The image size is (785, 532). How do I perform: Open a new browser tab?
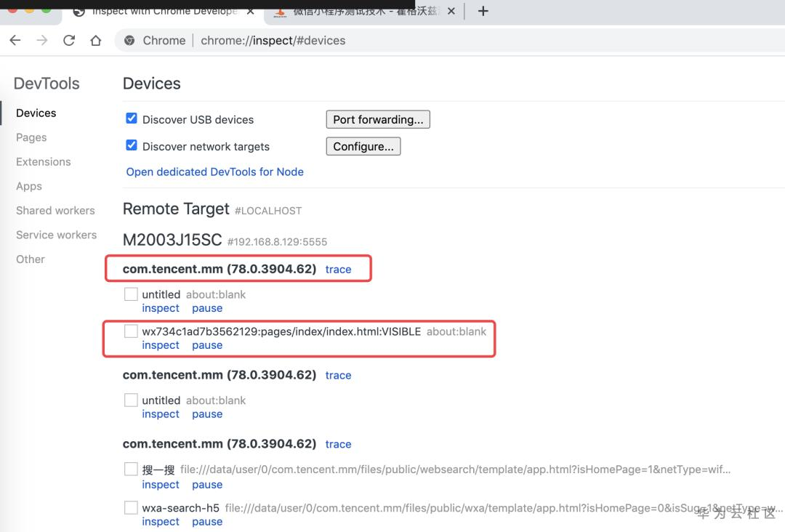click(x=483, y=11)
